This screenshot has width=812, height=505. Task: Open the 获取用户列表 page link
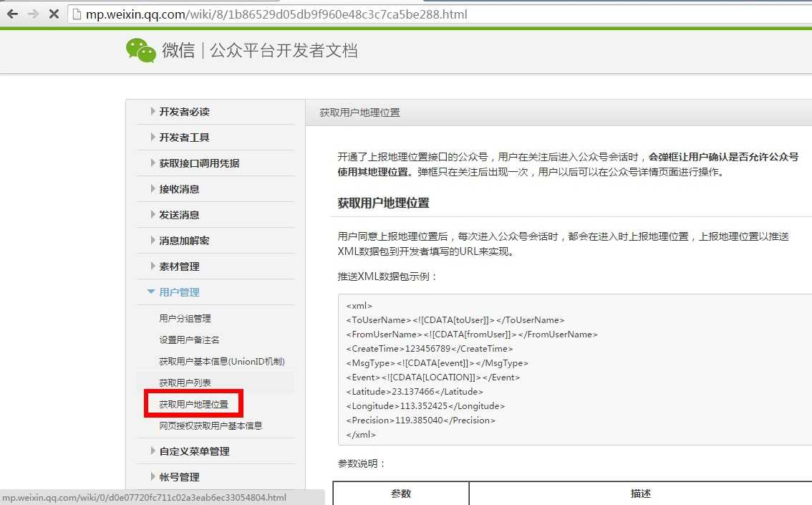tap(185, 383)
